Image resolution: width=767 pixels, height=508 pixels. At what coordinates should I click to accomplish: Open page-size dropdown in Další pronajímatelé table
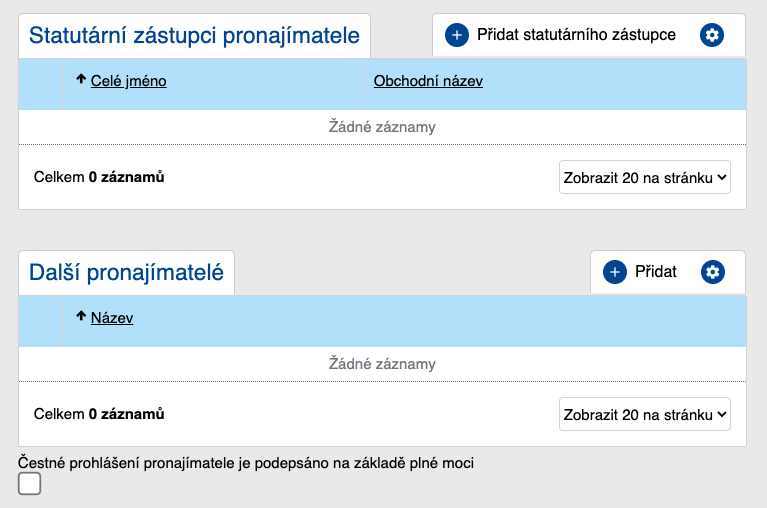(x=645, y=414)
